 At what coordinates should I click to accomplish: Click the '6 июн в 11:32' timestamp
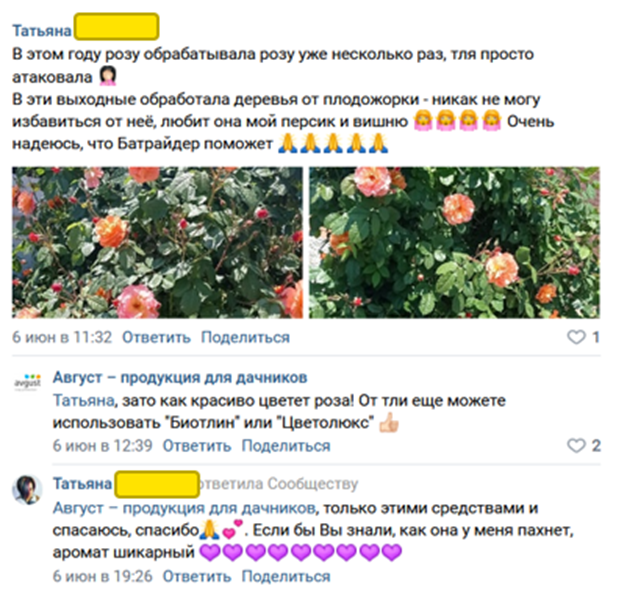pos(62,337)
